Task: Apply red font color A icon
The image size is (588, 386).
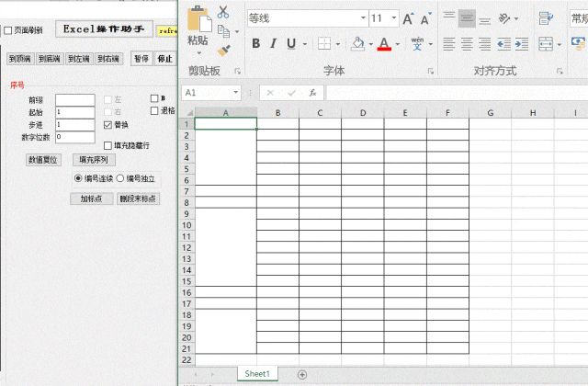Action: [x=384, y=43]
